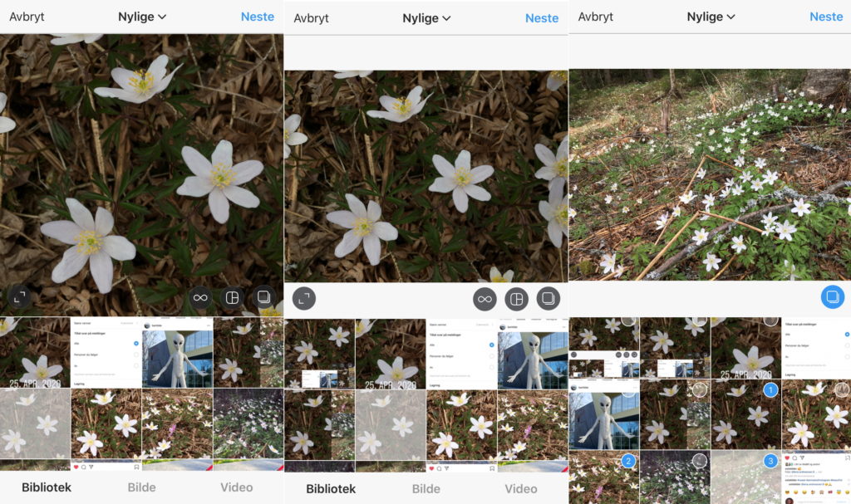Tap the crop arrows icon in the middle panel
Image resolution: width=851 pixels, height=504 pixels.
[x=303, y=298]
